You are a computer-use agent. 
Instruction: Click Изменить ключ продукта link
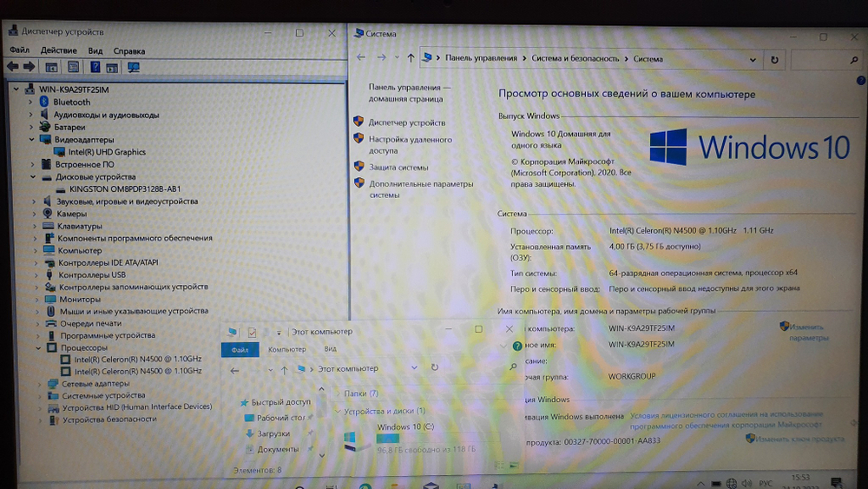pos(800,439)
